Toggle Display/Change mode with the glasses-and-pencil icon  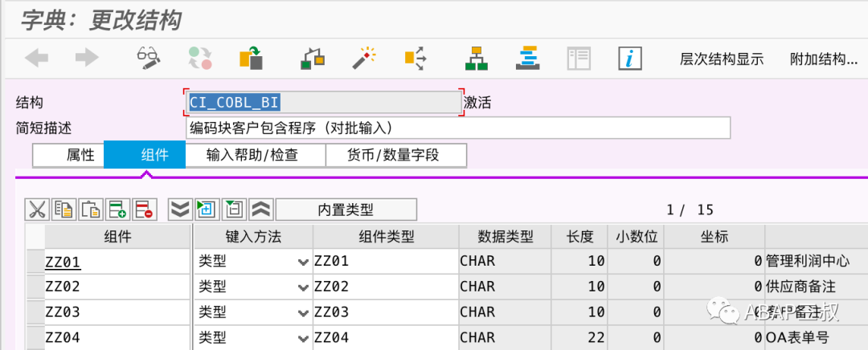coord(148,58)
